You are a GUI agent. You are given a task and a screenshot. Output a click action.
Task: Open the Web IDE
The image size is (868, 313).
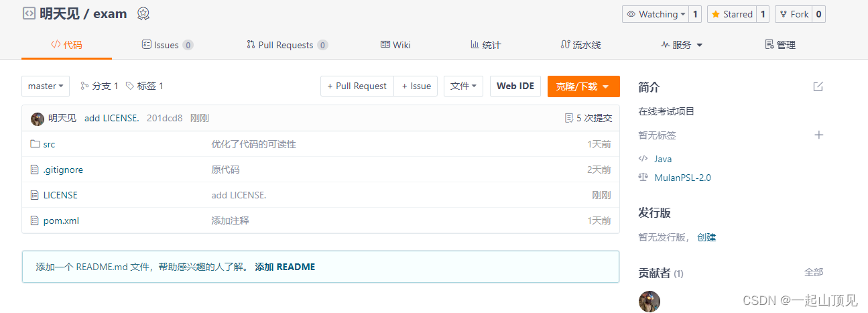[515, 86]
